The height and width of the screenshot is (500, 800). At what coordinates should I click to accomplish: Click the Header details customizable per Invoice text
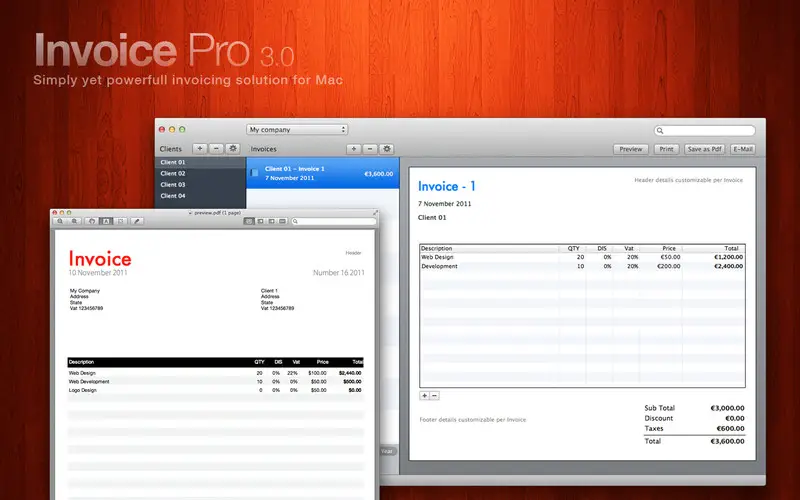click(688, 180)
